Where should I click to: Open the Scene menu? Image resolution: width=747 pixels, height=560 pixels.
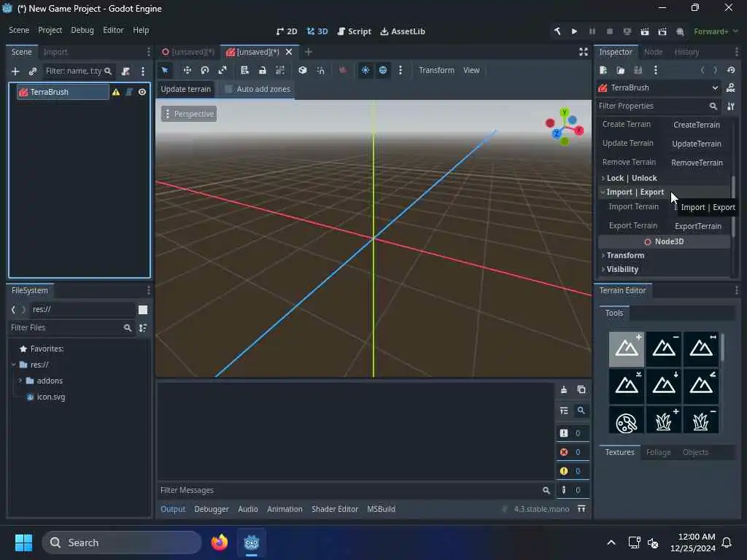click(x=19, y=30)
